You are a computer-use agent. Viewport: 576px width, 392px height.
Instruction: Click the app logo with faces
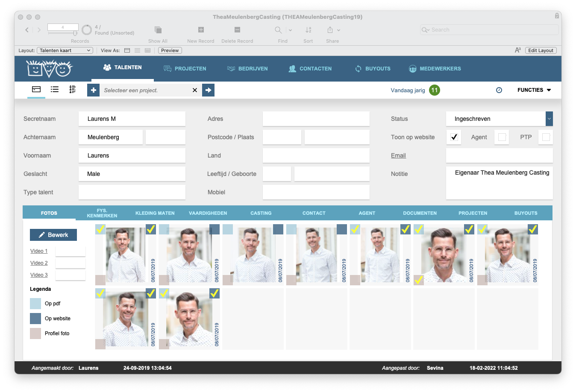(x=49, y=68)
